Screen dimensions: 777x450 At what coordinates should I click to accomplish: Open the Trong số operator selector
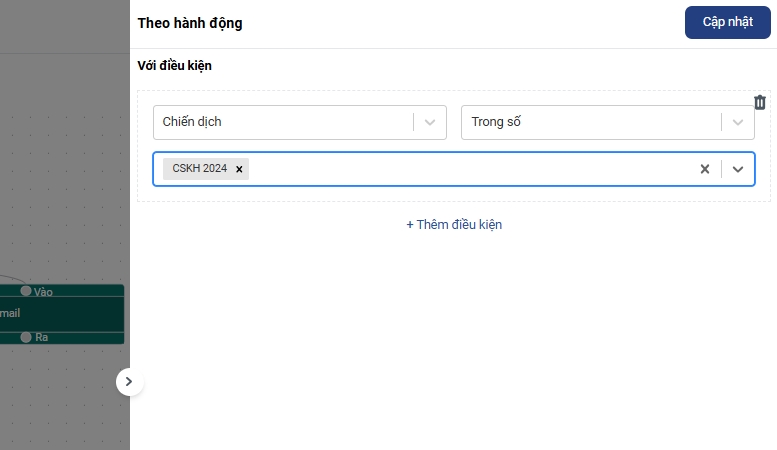click(x=590, y=122)
